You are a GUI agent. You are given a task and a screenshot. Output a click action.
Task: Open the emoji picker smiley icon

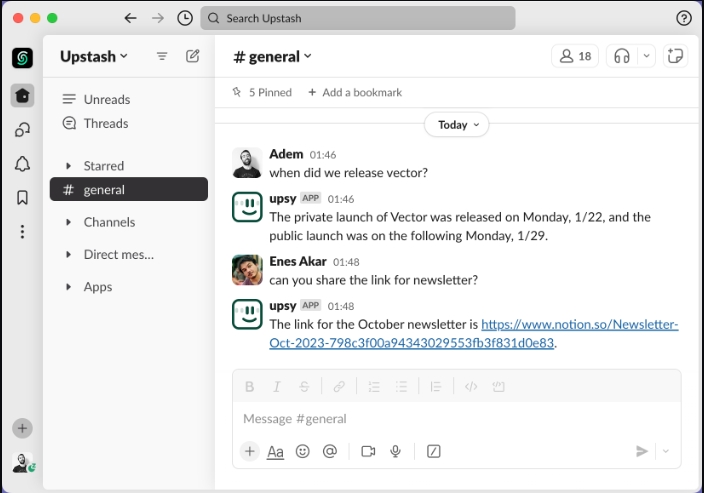303,451
